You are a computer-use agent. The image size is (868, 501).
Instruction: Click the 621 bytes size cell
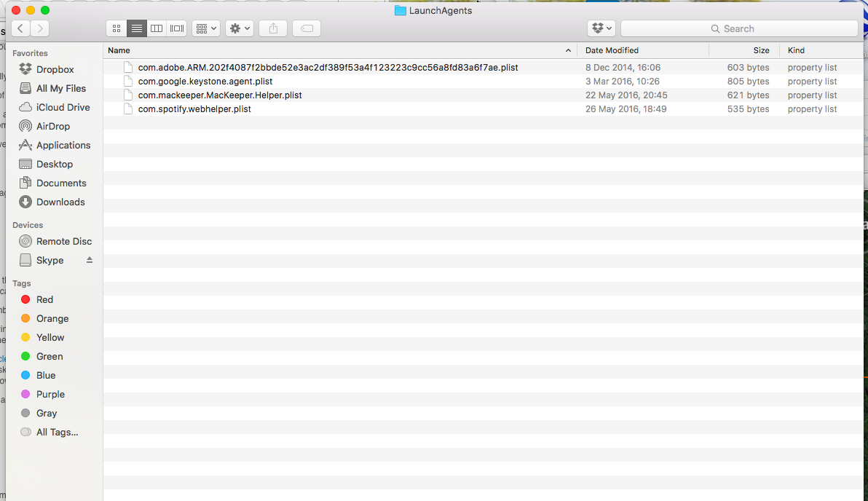pyautogui.click(x=748, y=95)
